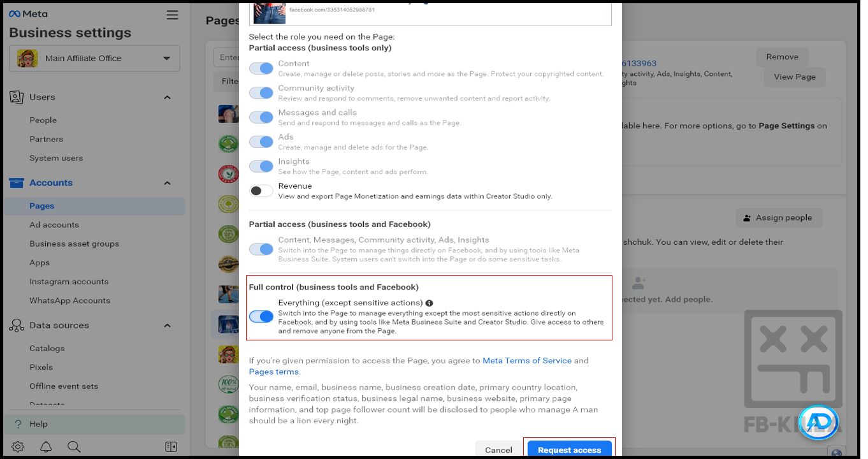
Task: Toggle Everything (except sensitive actions) switch
Action: [x=261, y=316]
